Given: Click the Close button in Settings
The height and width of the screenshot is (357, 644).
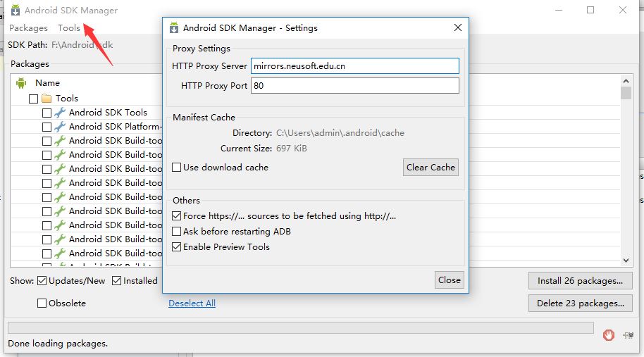Looking at the screenshot, I should [x=450, y=280].
